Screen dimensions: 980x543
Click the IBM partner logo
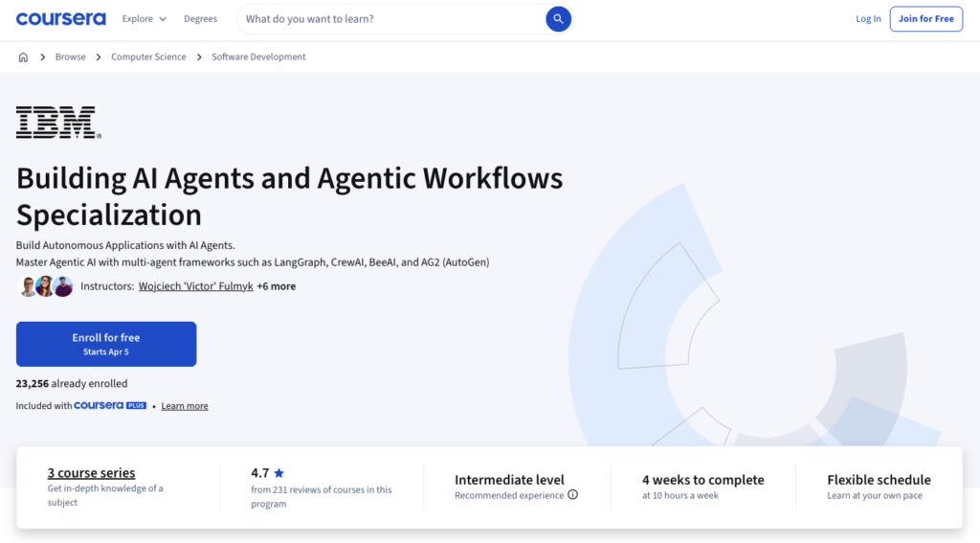coord(58,122)
